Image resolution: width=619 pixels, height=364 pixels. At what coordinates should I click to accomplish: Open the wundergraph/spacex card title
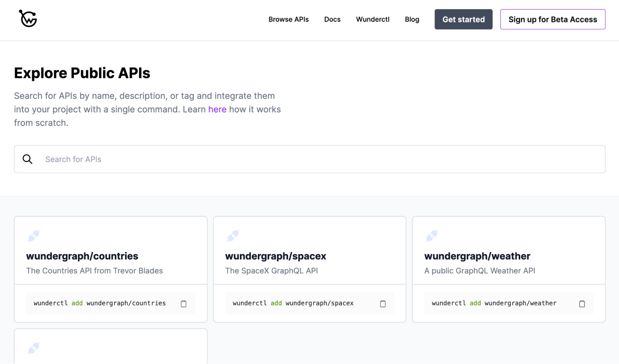coord(276,256)
